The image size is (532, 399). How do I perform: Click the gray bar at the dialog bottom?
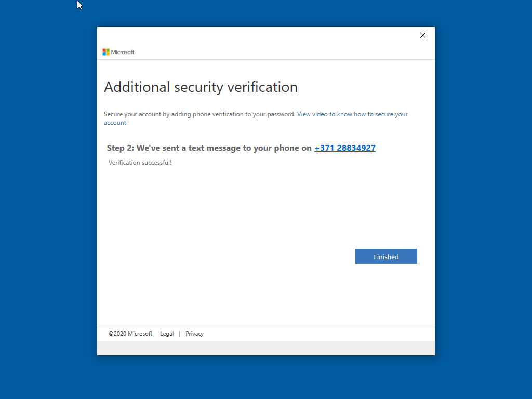click(x=265, y=348)
